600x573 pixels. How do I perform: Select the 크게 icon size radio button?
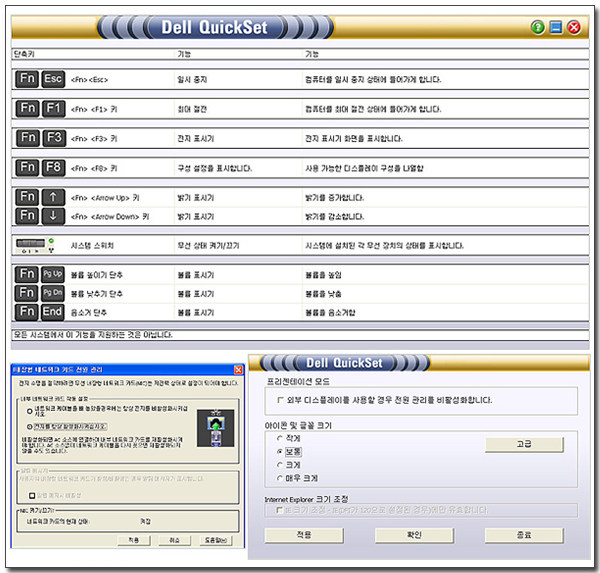(280, 465)
